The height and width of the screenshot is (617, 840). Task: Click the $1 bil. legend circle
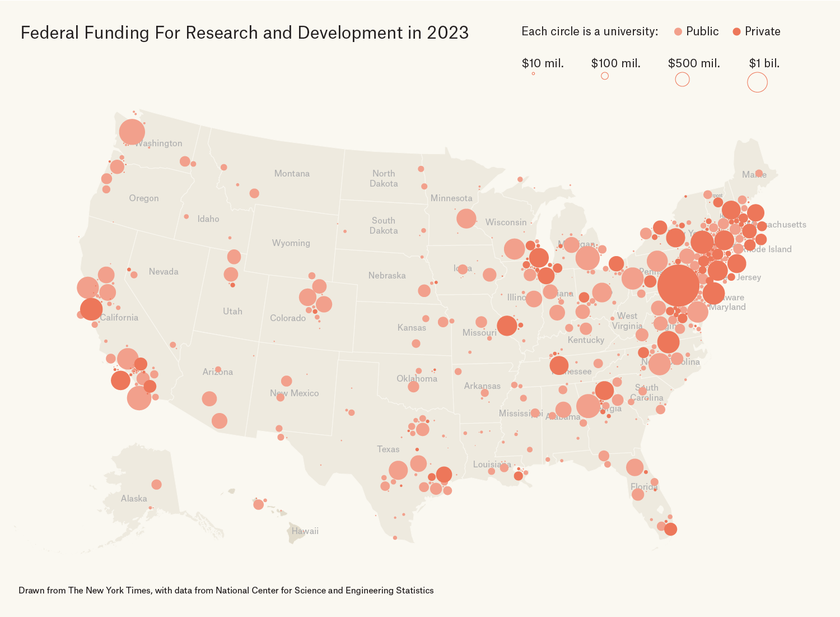point(757,82)
